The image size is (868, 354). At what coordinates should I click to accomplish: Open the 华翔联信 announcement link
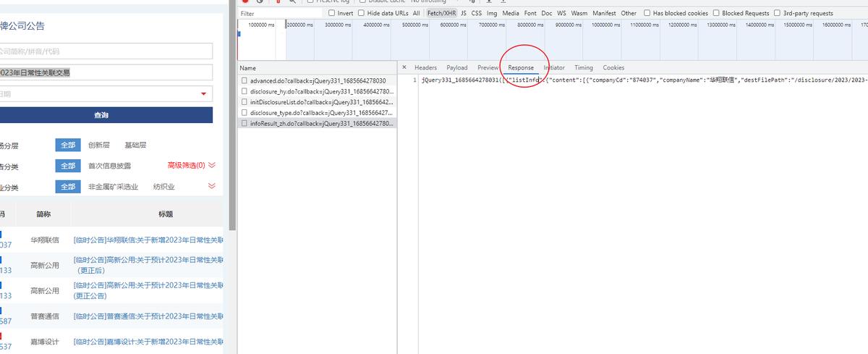[148, 240]
